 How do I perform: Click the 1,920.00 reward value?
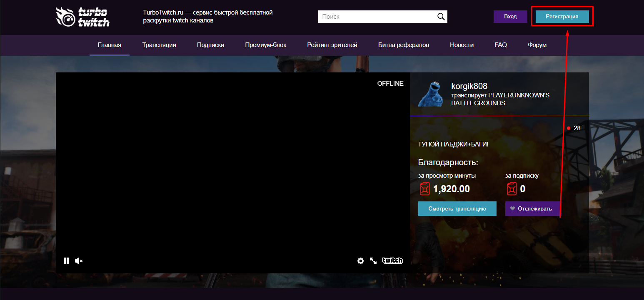point(452,189)
